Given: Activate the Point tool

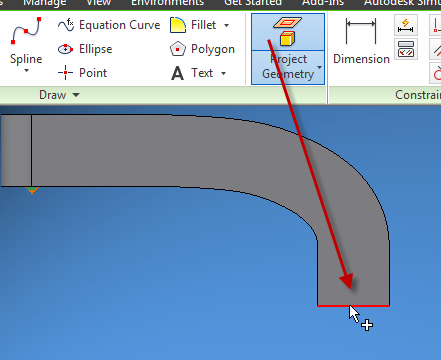Looking at the screenshot, I should point(82,73).
